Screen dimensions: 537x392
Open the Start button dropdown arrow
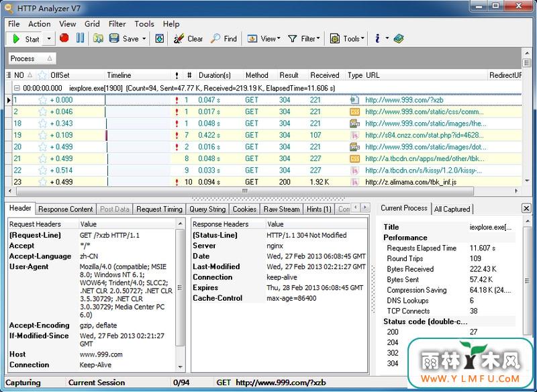point(49,39)
